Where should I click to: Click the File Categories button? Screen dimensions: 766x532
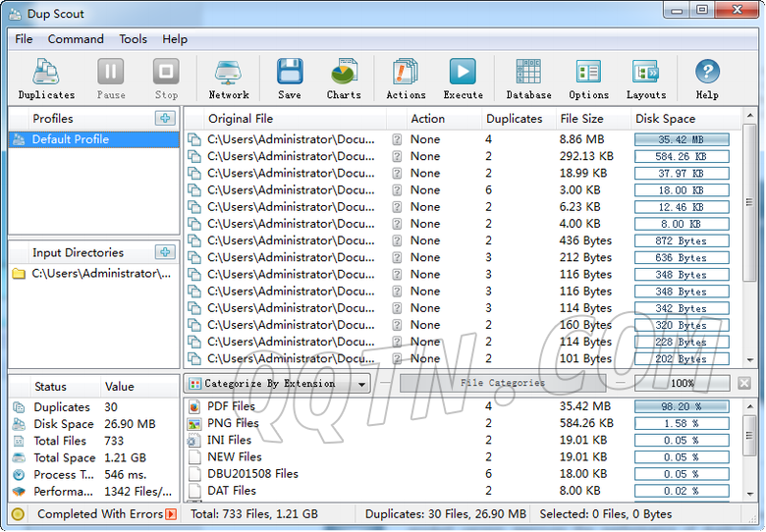pyautogui.click(x=502, y=384)
